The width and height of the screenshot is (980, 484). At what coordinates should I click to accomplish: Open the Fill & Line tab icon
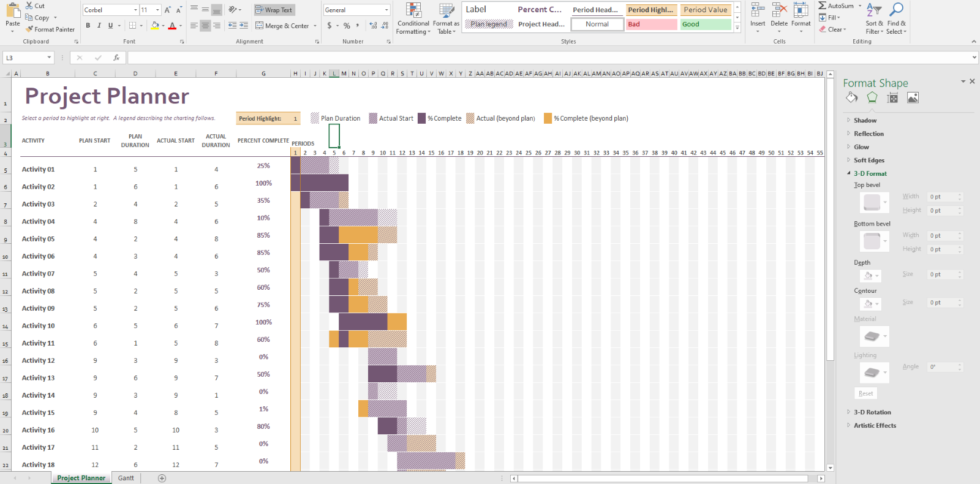click(851, 98)
